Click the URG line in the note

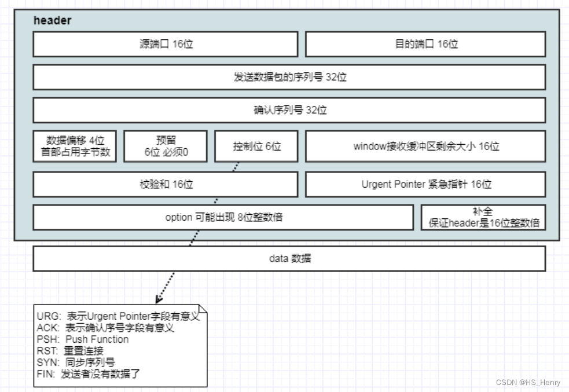118,316
